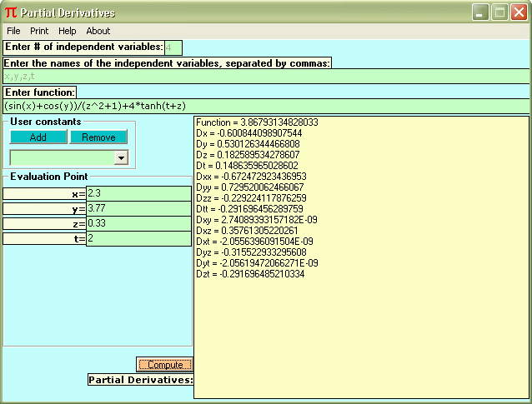532x404 pixels.
Task: Click the function expression input field
Action: coord(265,106)
